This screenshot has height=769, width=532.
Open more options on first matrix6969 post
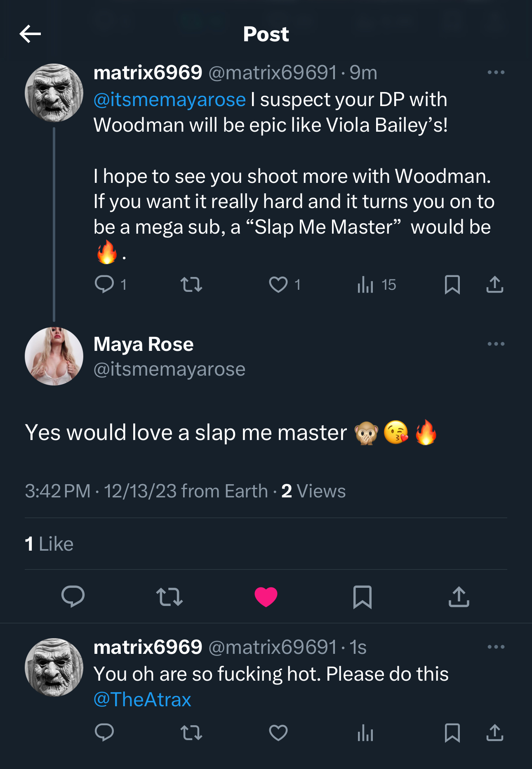click(x=496, y=72)
